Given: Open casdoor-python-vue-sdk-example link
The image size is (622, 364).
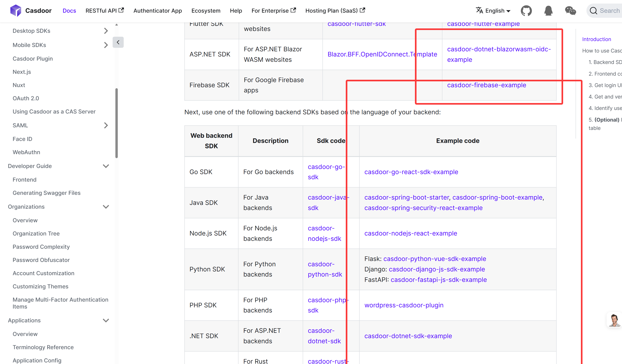Looking at the screenshot, I should (434, 259).
